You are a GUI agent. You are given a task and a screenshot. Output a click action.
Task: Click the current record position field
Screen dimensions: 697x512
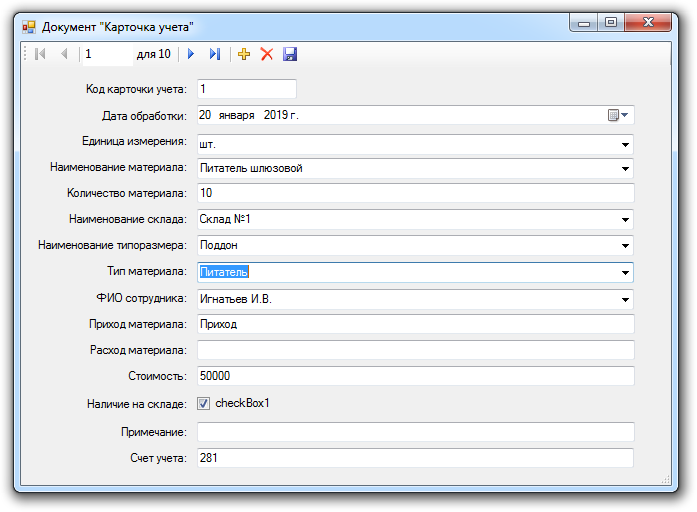[106, 54]
